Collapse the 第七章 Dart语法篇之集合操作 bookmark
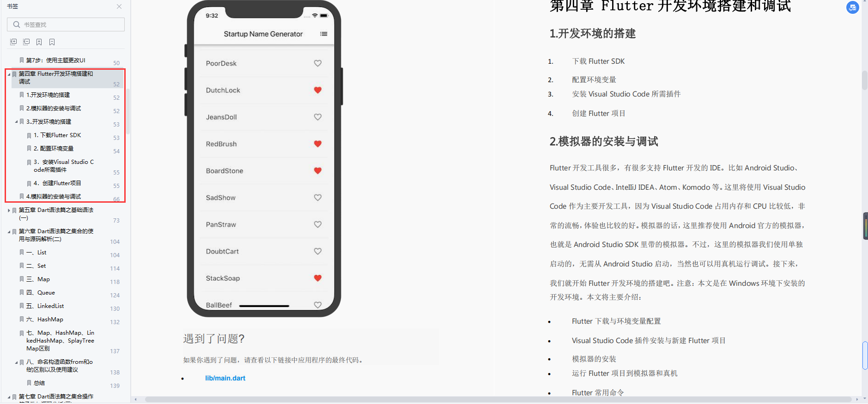 9,397
